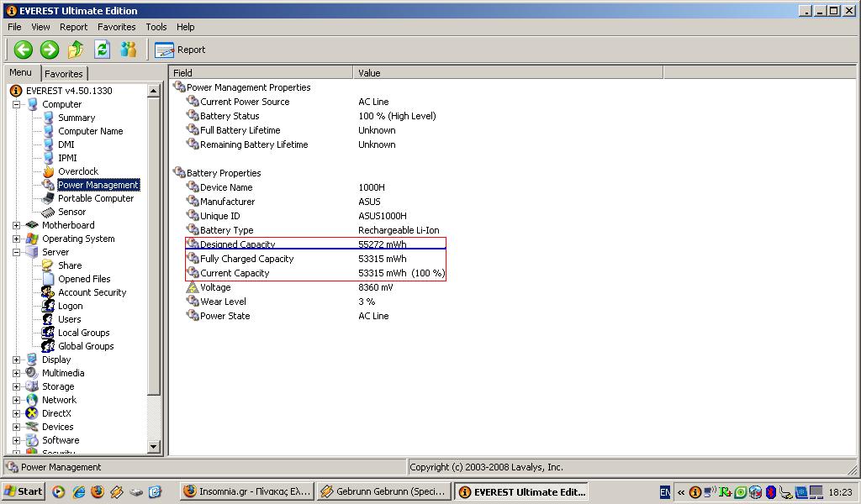Click the sidebar scrollbar up arrow
Screen dimensions: 861x504
click(x=154, y=91)
